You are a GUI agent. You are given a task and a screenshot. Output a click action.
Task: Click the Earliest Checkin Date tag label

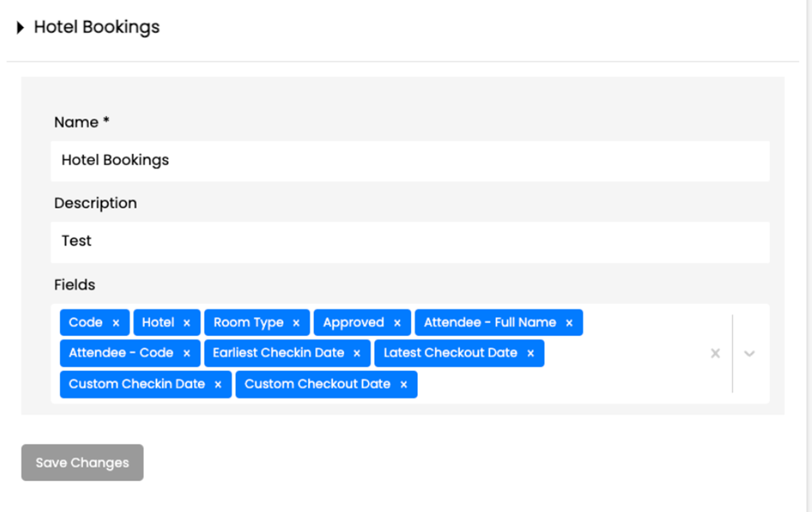click(278, 353)
